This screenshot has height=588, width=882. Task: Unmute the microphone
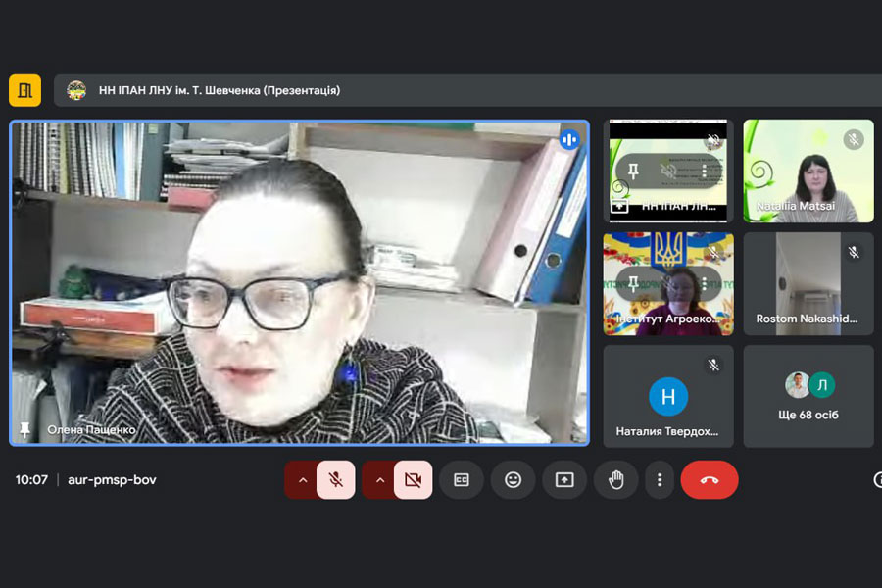click(x=336, y=480)
